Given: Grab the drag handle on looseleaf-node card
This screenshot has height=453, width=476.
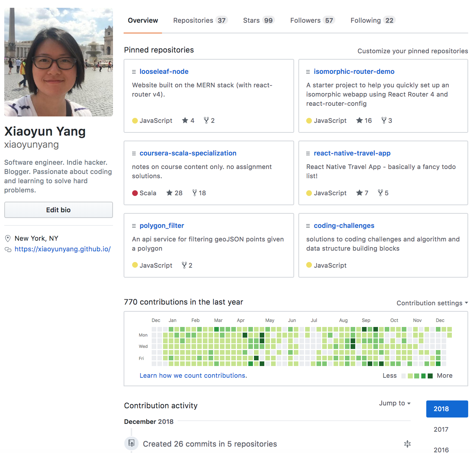Looking at the screenshot, I should point(134,72).
